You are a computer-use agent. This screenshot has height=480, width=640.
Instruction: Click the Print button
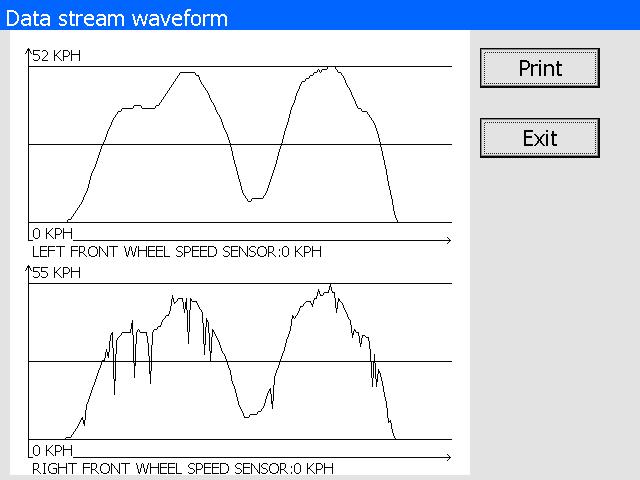tap(540, 68)
